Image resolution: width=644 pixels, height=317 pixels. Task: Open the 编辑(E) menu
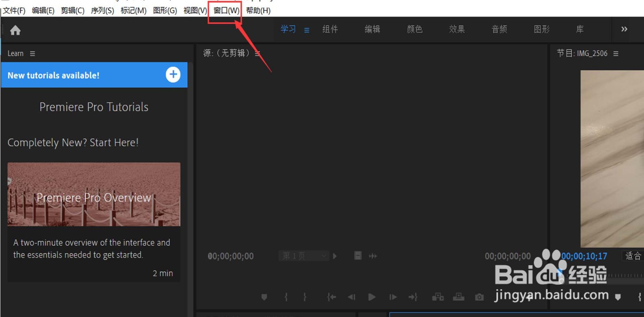click(x=43, y=10)
